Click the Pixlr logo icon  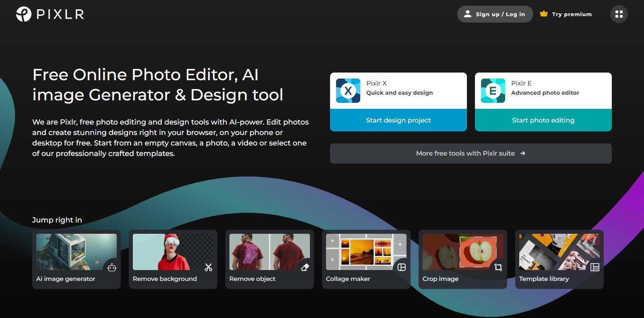24,14
